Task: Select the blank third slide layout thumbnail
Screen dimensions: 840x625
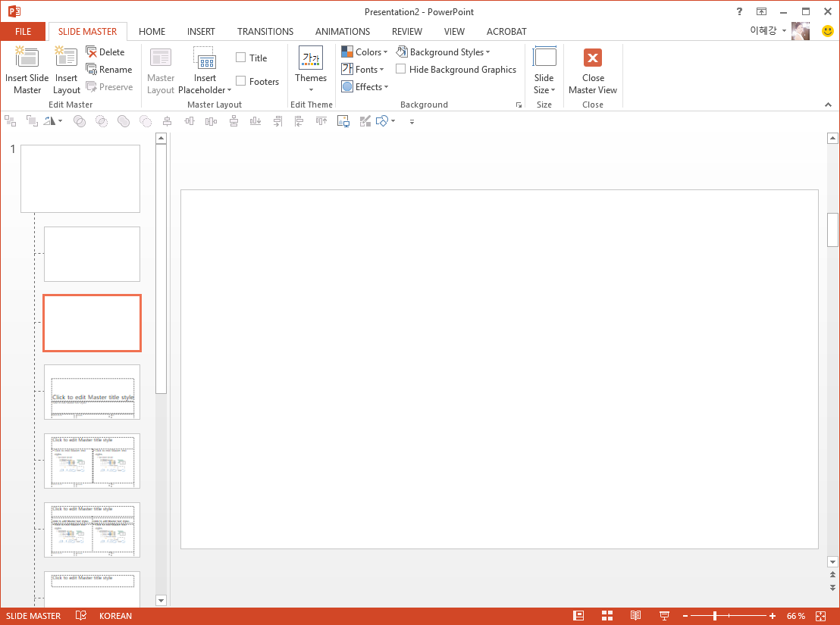Action: click(x=92, y=323)
